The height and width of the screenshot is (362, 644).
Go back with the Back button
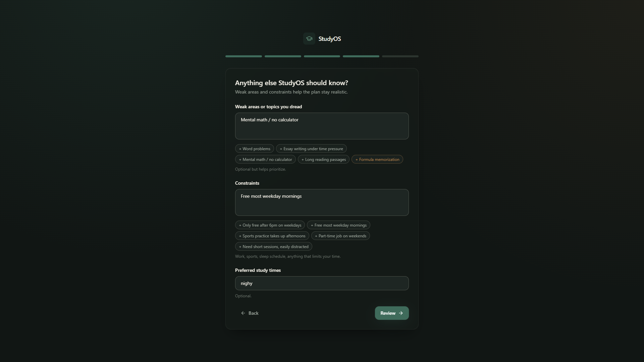[x=250, y=313]
